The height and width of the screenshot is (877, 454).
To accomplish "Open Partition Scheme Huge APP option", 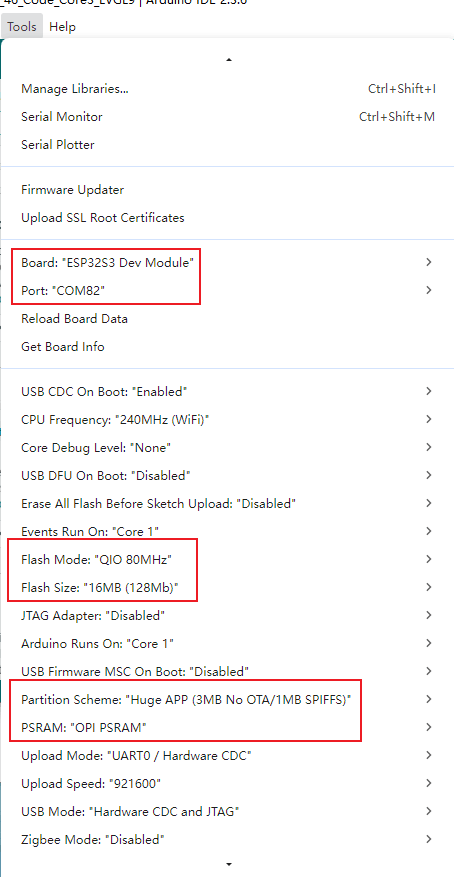I will [x=228, y=699].
